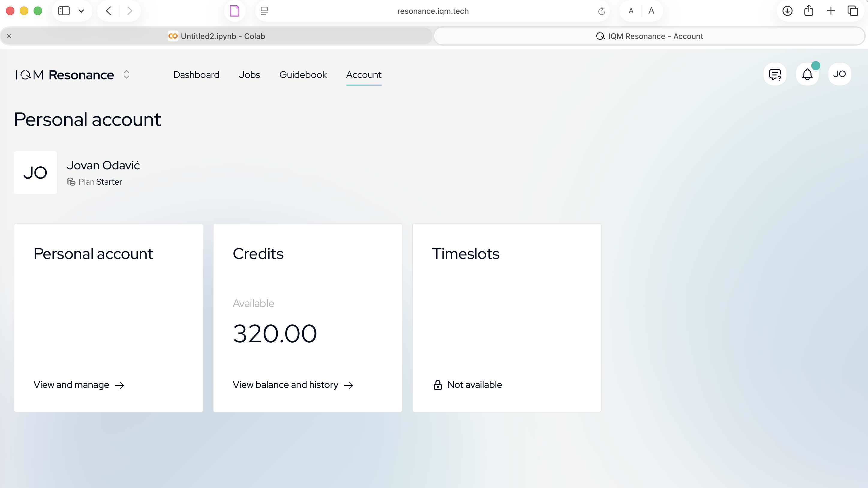Reload the current page

click(x=601, y=11)
